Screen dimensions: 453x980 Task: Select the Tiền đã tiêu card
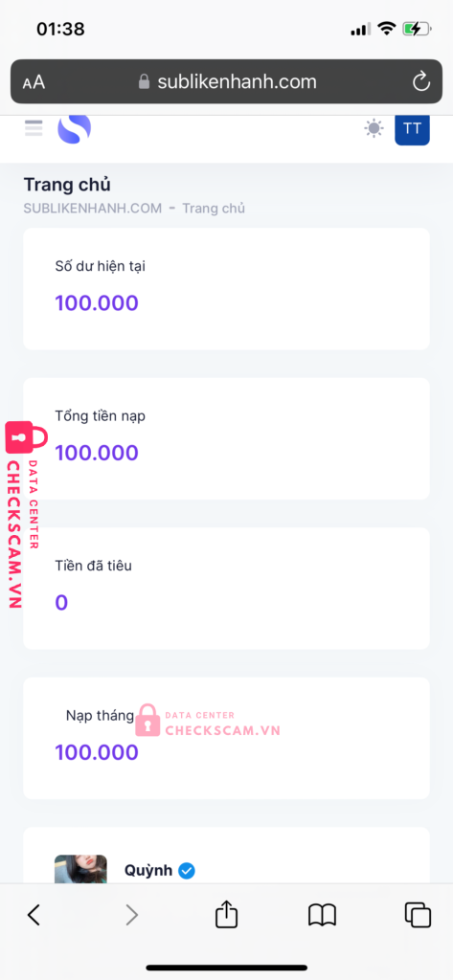pos(226,589)
